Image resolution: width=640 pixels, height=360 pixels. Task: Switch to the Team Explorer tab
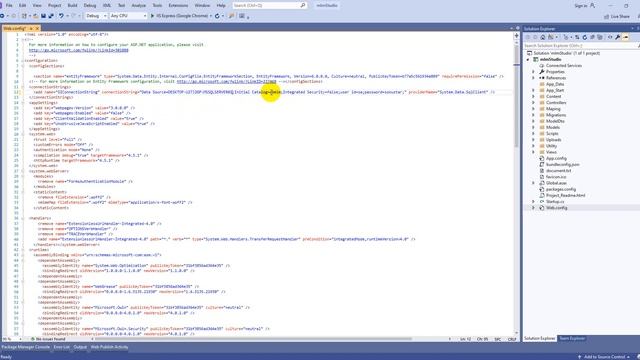[572, 338]
